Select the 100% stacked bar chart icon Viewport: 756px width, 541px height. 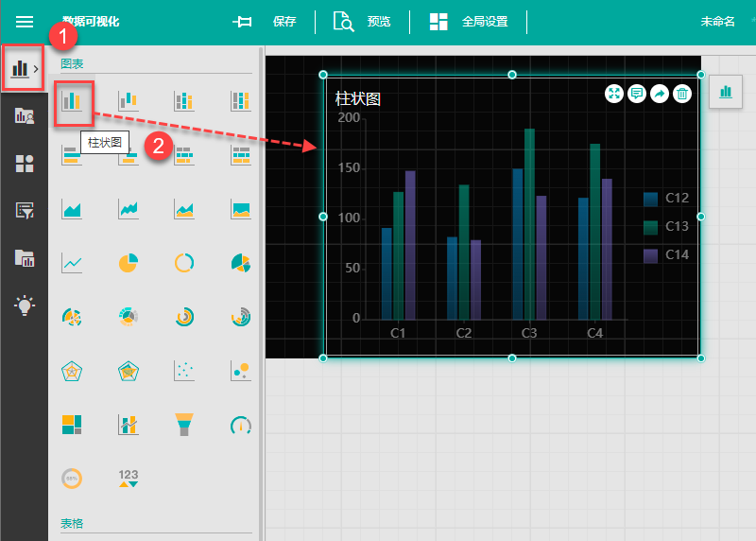[x=241, y=101]
